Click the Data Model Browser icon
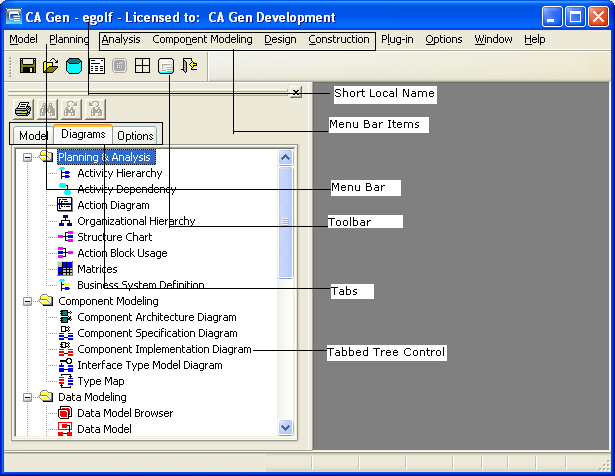 65,413
